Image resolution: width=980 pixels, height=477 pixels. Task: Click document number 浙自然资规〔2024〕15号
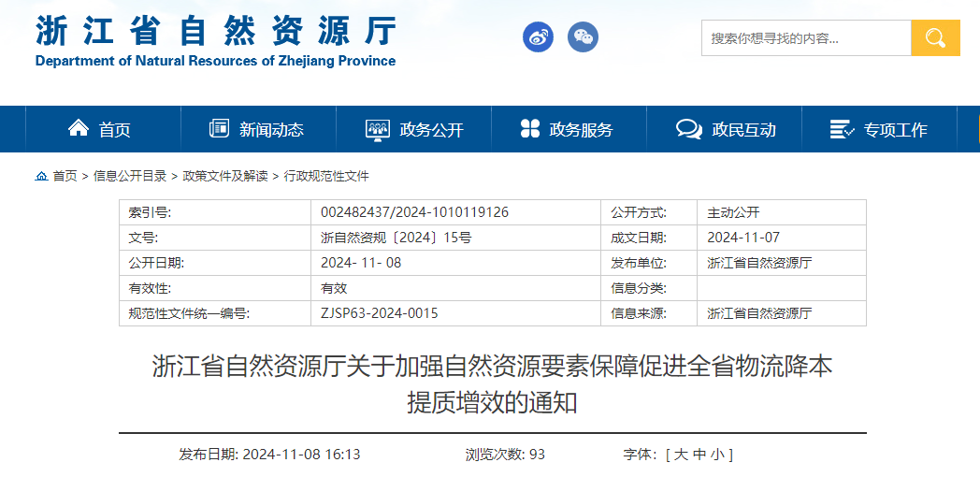click(396, 238)
